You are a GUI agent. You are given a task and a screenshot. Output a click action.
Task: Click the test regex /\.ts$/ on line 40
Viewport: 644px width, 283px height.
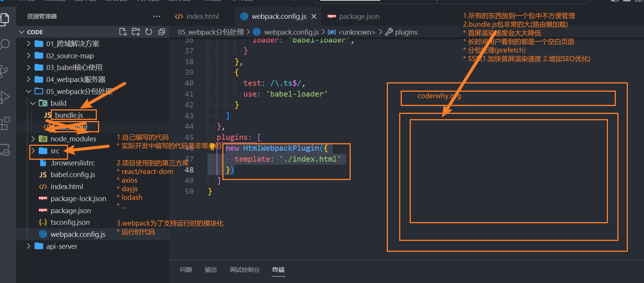point(285,83)
